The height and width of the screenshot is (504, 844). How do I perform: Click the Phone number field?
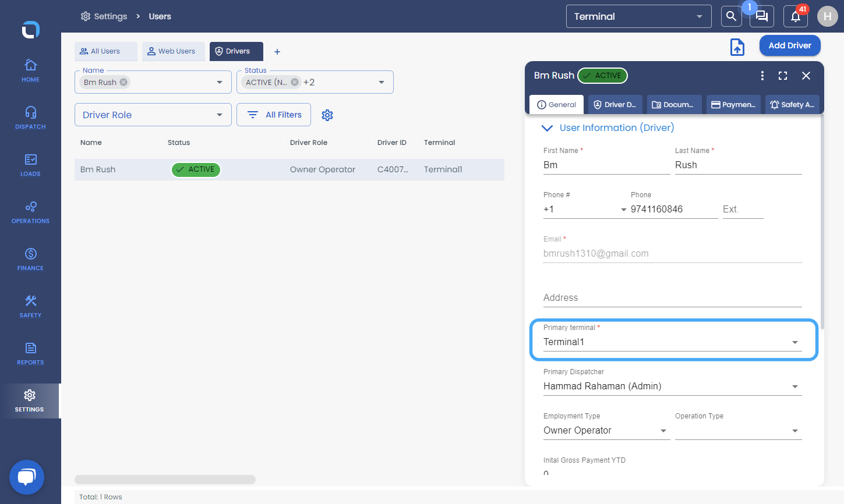click(x=674, y=210)
